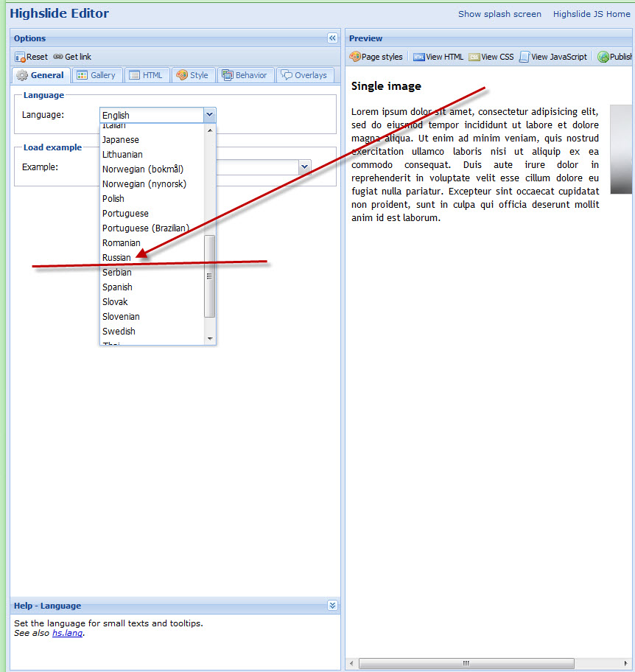Switch to the Behavior tab

click(245, 75)
